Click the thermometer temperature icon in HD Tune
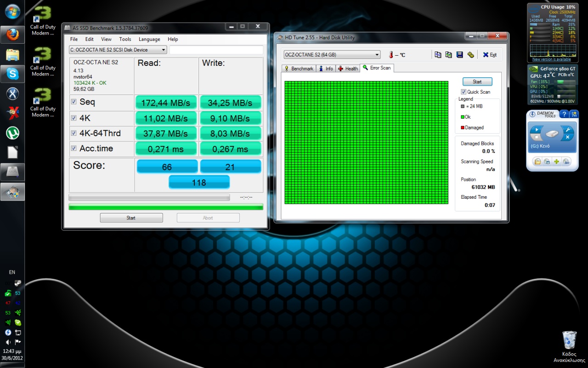588x368 pixels. point(391,55)
